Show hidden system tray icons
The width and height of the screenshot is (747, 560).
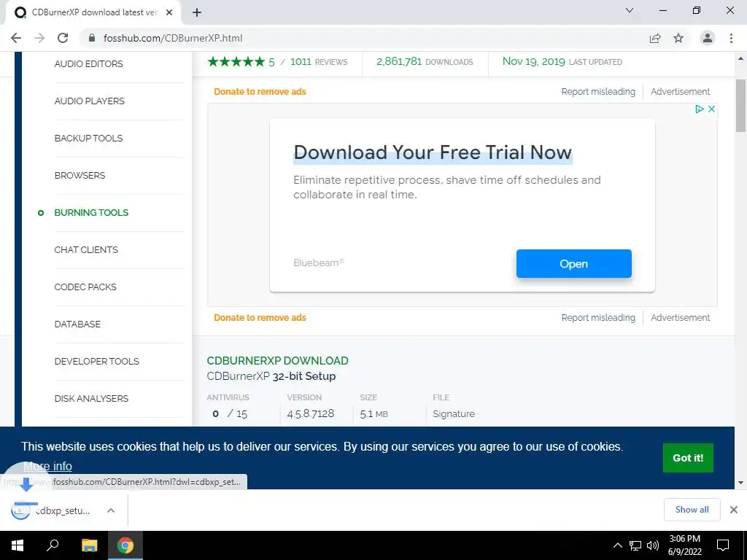617,545
